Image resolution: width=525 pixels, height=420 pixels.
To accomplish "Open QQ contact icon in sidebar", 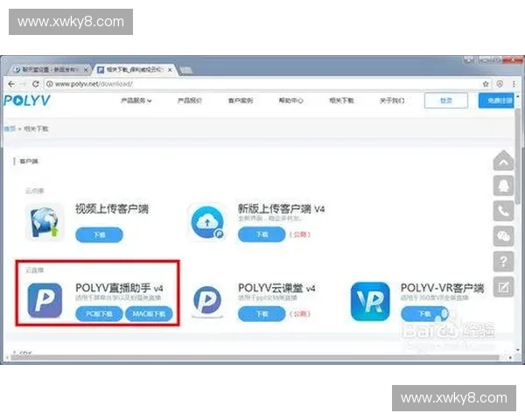I will (504, 185).
